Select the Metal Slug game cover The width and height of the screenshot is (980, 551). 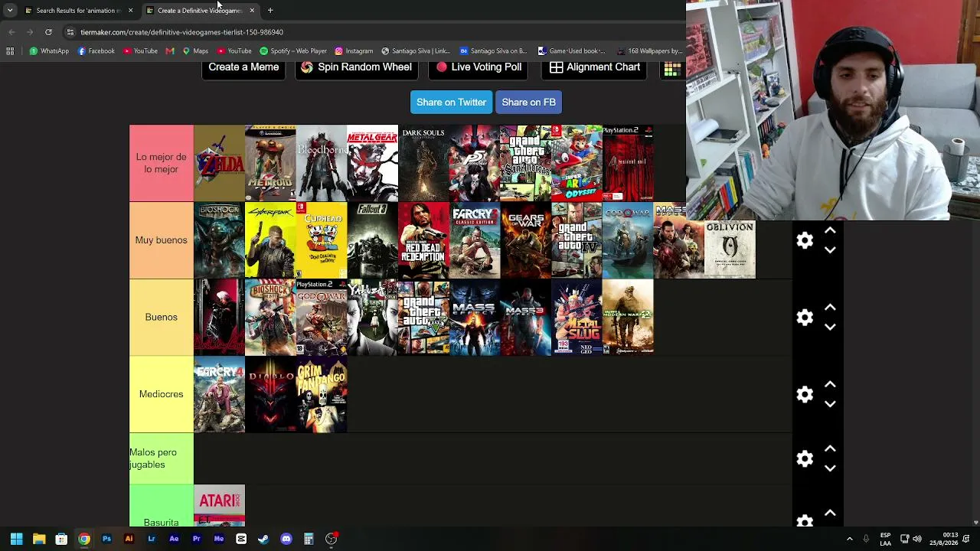[577, 318]
